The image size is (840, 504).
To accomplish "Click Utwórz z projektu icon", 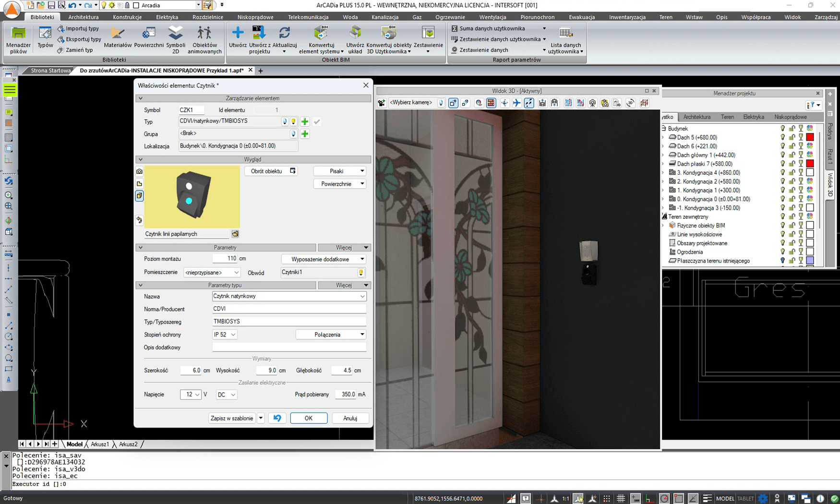I will (x=259, y=40).
